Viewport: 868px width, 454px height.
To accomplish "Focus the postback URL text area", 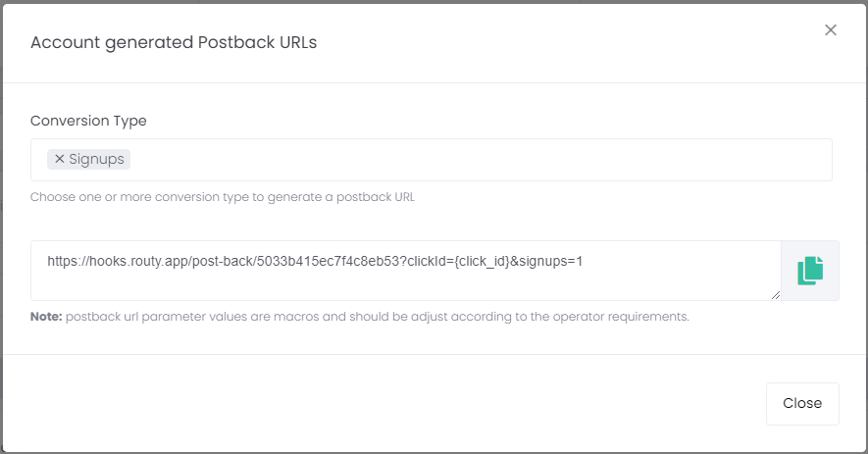I will (406, 271).
